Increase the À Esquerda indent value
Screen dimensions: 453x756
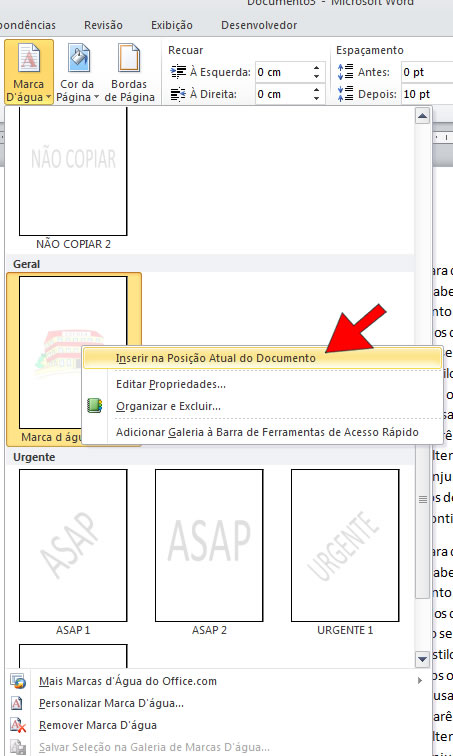tap(317, 68)
